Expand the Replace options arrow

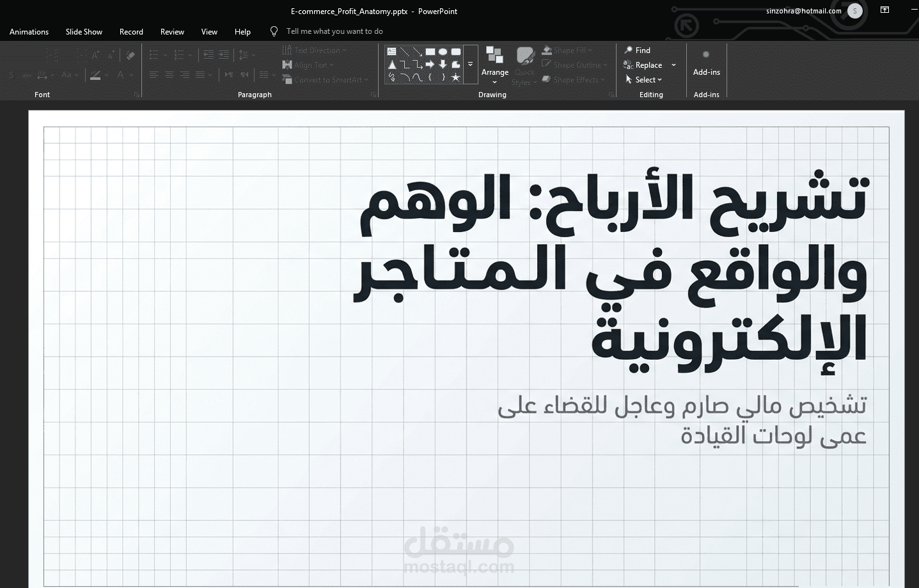click(x=673, y=65)
